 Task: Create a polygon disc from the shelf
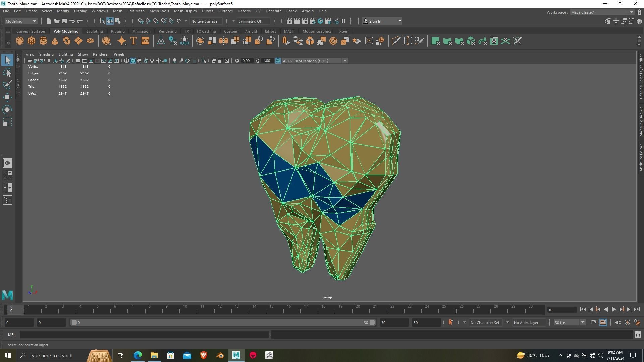tap(90, 41)
